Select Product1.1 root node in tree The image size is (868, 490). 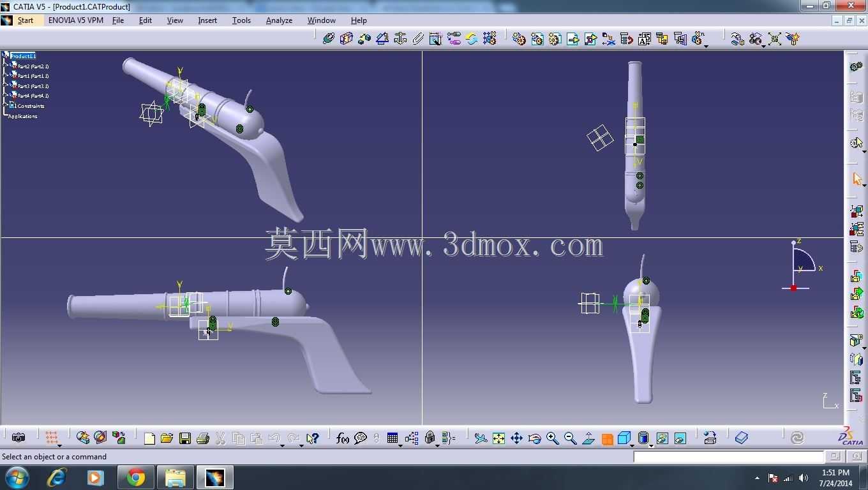pos(23,56)
